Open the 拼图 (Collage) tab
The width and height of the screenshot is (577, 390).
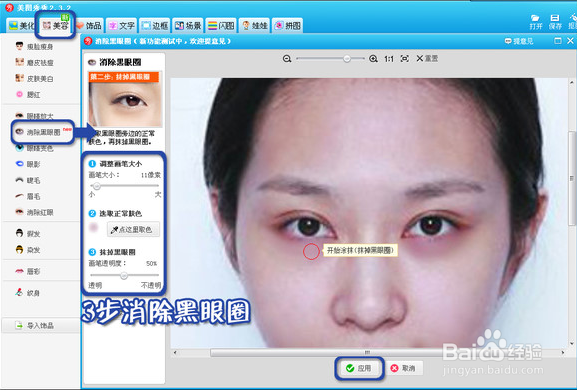tap(287, 25)
